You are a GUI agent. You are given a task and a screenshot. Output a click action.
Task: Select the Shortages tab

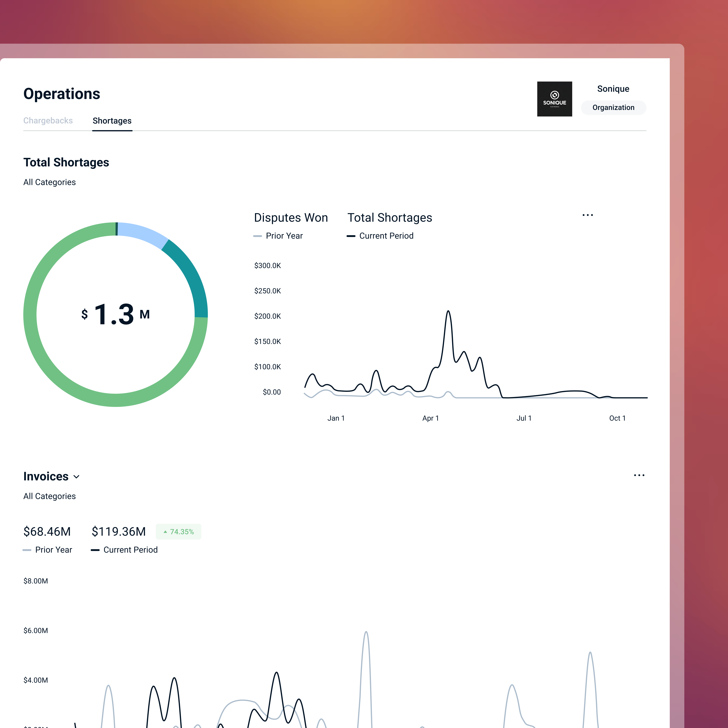click(x=112, y=121)
